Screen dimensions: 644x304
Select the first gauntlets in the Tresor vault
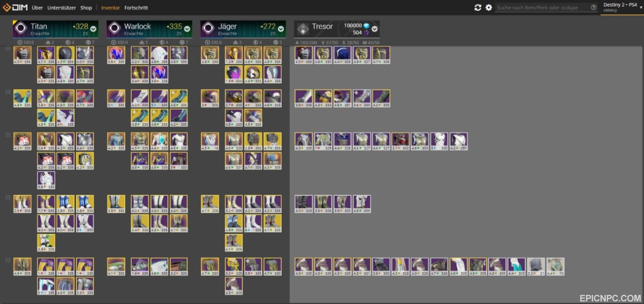click(304, 99)
